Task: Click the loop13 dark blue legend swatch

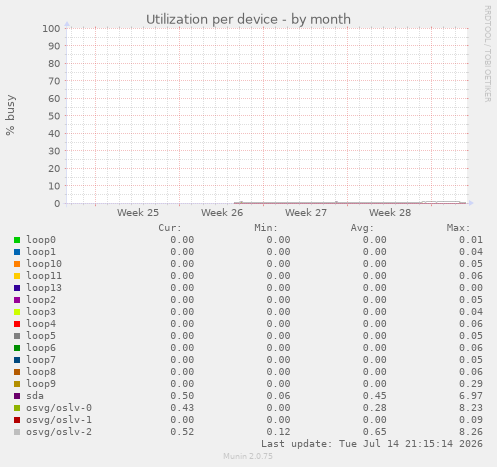Action: (x=17, y=288)
